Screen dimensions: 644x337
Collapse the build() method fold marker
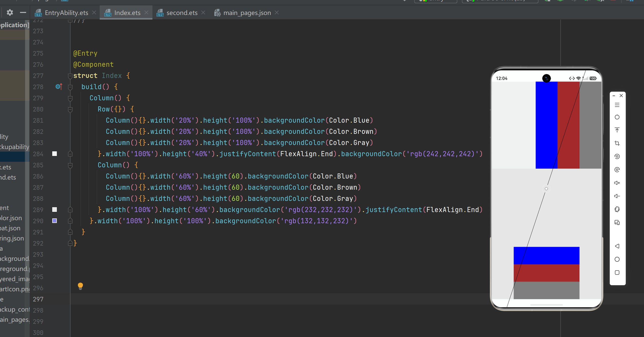[x=70, y=87]
